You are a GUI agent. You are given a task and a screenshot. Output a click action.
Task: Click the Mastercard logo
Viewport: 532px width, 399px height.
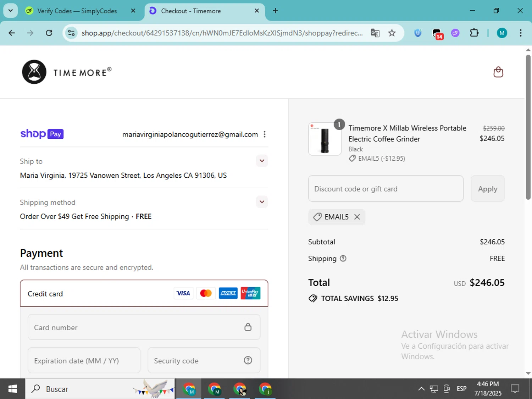click(x=206, y=293)
